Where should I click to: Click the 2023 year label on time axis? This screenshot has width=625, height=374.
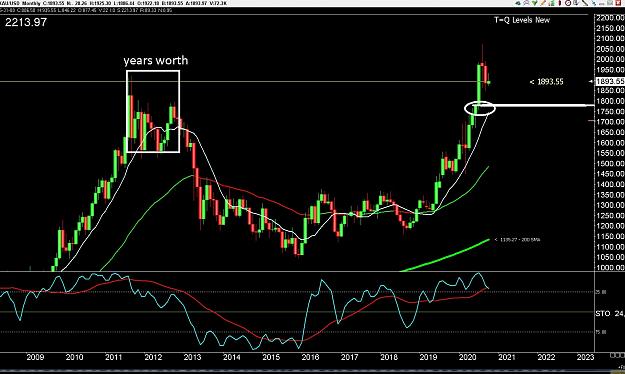pyautogui.click(x=586, y=357)
